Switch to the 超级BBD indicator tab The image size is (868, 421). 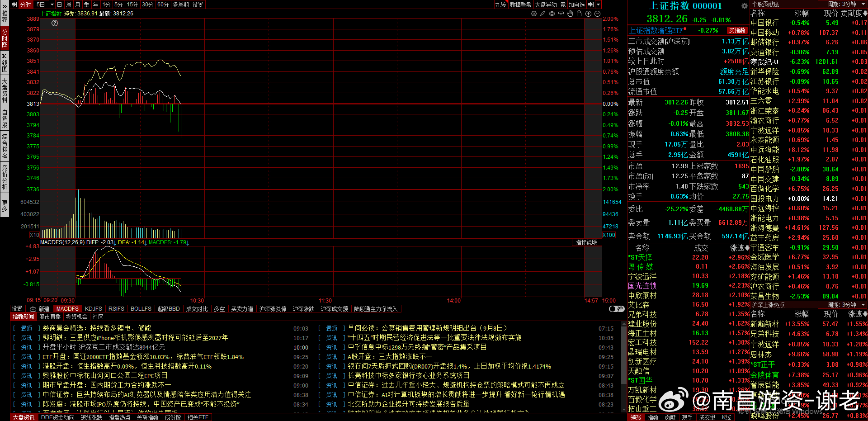click(169, 309)
